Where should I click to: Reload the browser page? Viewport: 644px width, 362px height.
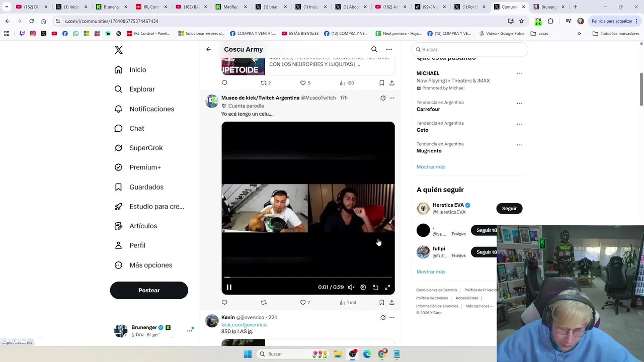(31, 21)
